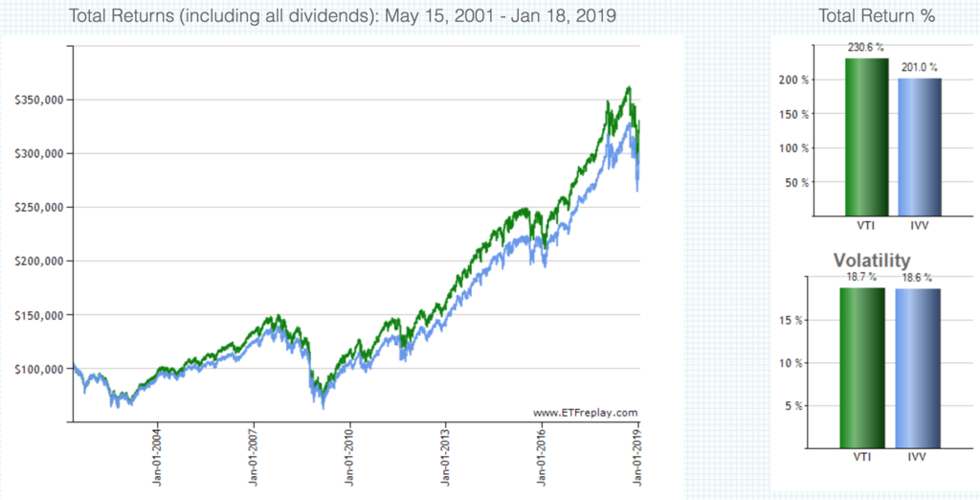980x500 pixels.
Task: Click the www.ETFreplay.com label in chart
Action: (585, 413)
